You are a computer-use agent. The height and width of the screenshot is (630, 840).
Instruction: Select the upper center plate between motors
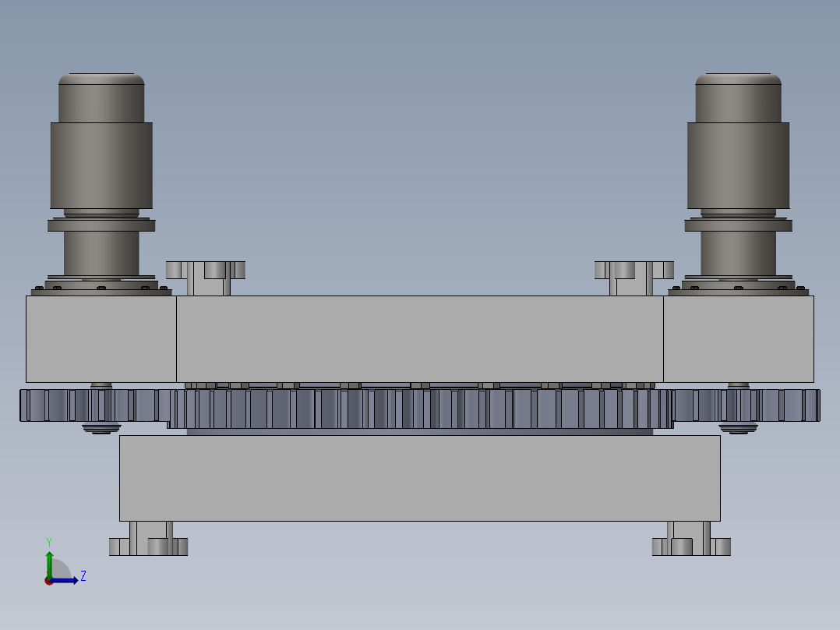[420, 339]
